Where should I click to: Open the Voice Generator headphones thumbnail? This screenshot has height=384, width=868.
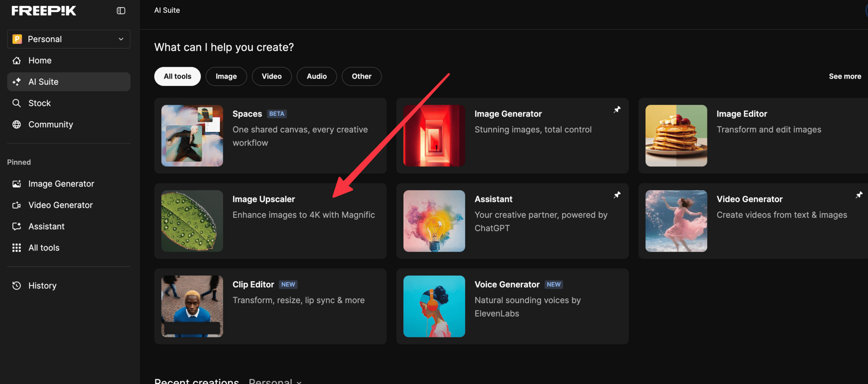point(434,306)
